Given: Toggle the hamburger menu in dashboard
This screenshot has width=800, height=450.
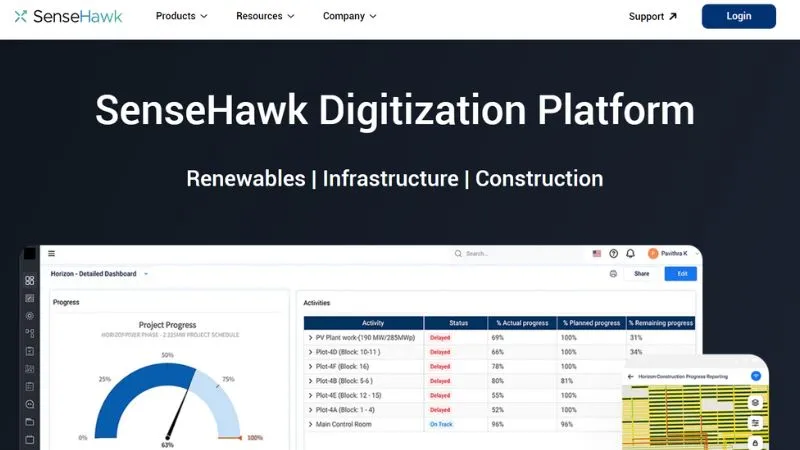Looking at the screenshot, I should [x=52, y=253].
